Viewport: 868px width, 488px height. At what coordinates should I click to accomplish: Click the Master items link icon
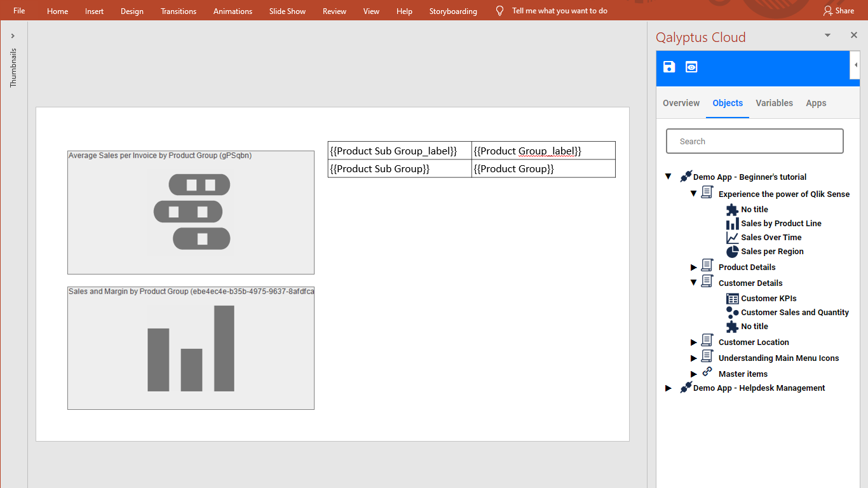click(x=707, y=373)
